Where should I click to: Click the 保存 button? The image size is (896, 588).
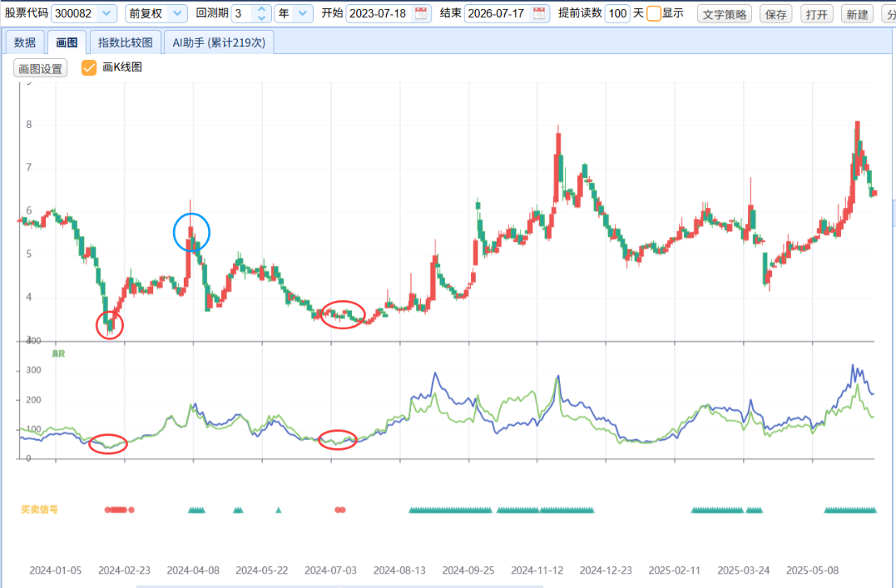point(775,15)
